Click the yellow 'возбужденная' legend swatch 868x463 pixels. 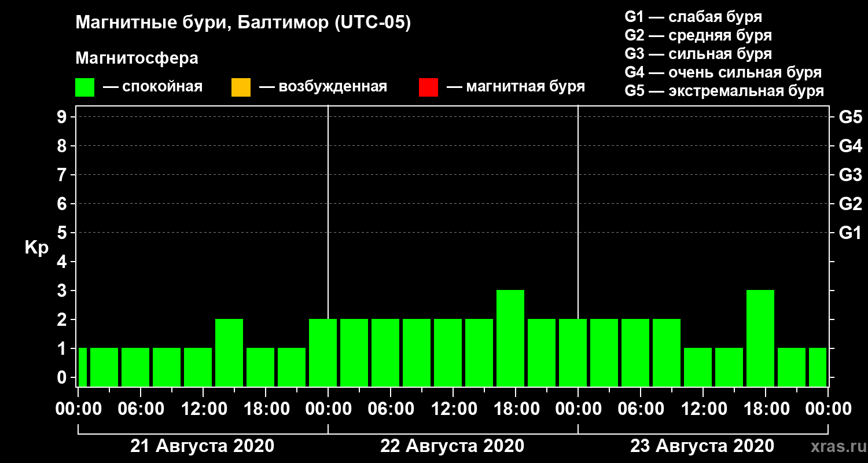[241, 87]
